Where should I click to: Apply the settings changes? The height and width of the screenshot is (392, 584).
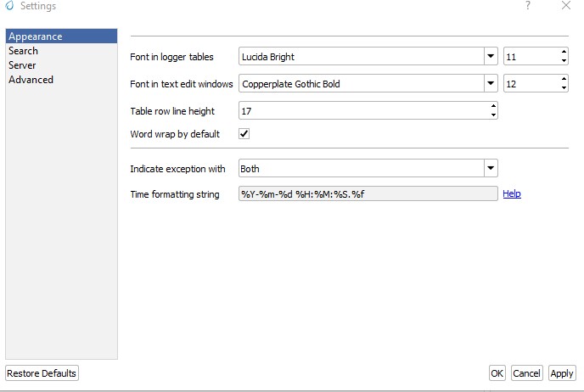(x=561, y=373)
